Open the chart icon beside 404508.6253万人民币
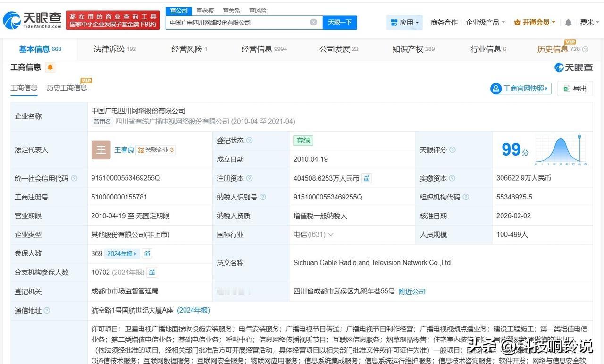This screenshot has height=364, width=604. pyautogui.click(x=367, y=178)
